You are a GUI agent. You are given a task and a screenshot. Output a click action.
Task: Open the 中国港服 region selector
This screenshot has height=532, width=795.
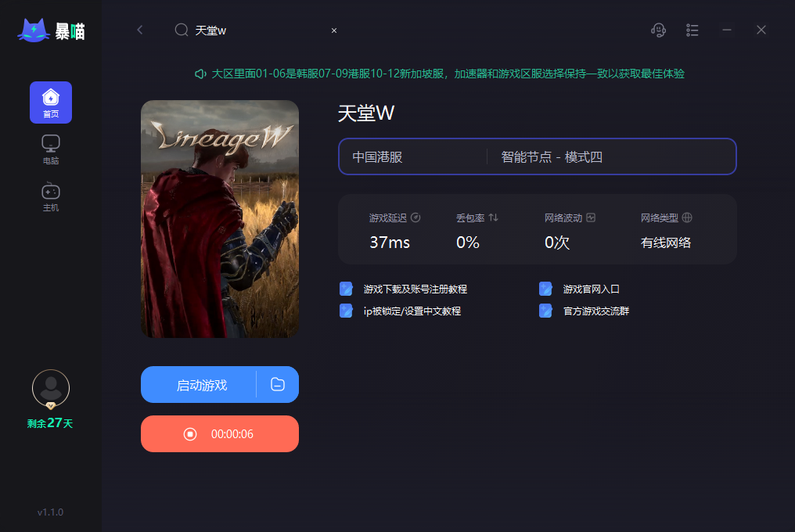tap(412, 156)
